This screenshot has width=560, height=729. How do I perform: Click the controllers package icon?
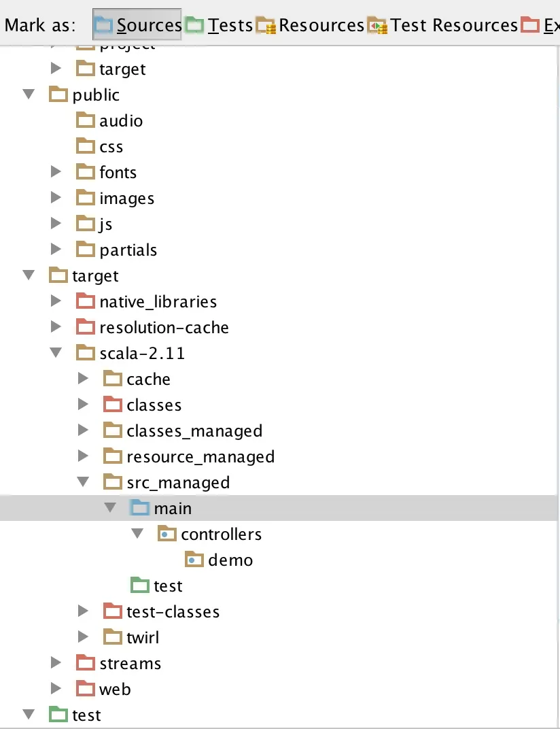[x=167, y=533]
